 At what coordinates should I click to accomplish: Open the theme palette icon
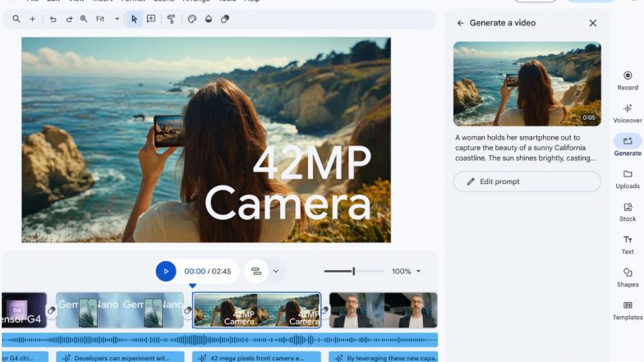click(x=192, y=19)
